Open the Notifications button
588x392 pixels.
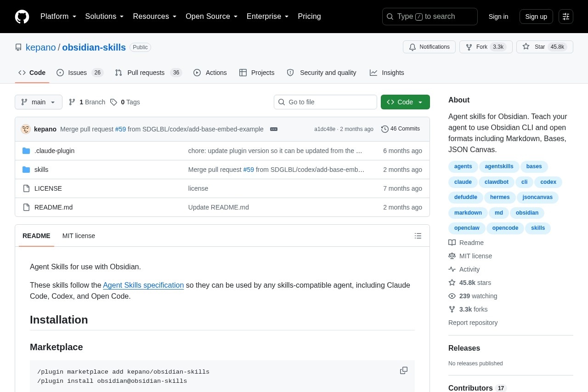click(429, 47)
